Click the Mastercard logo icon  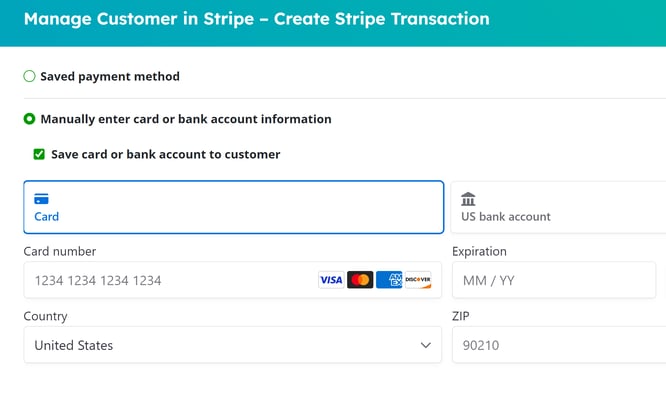pyautogui.click(x=360, y=280)
